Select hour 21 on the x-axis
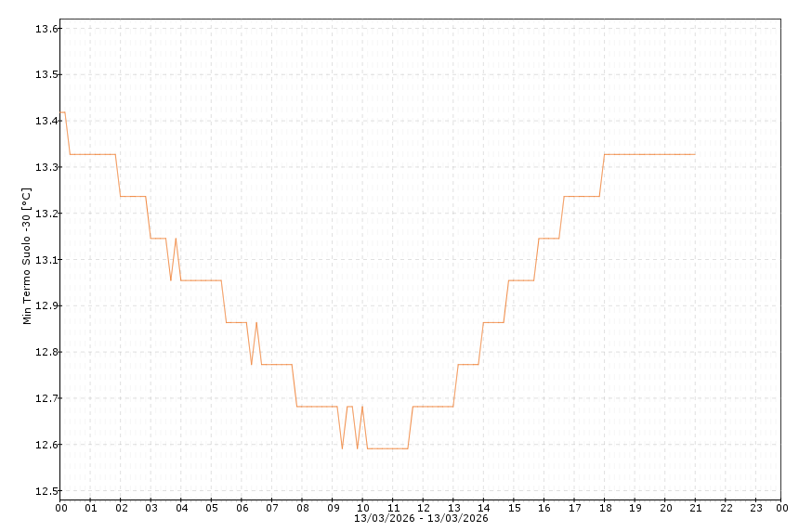 tap(696, 507)
